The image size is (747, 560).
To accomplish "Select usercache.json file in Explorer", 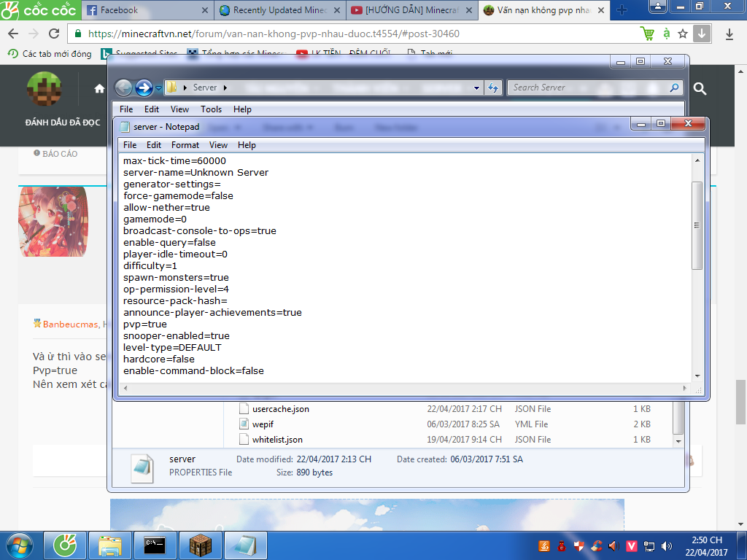I will point(281,409).
